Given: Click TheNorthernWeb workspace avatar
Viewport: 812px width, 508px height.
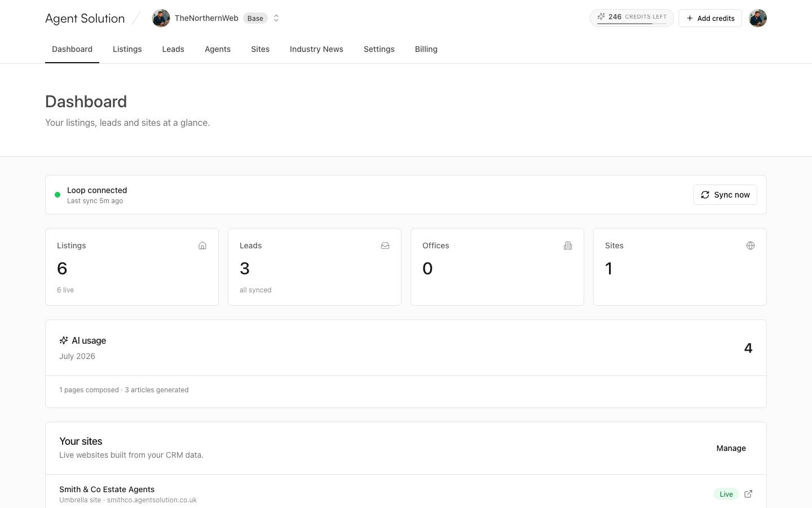Looking at the screenshot, I should [x=161, y=18].
